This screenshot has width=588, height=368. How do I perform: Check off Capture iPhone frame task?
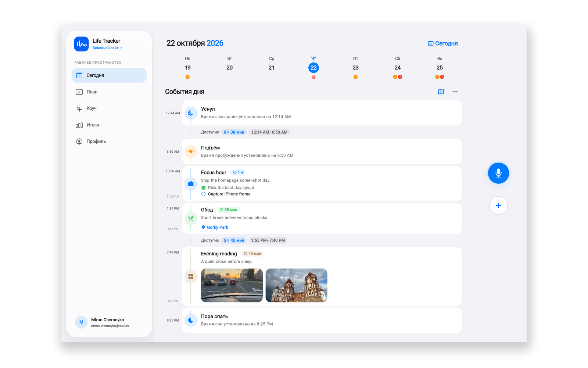point(203,194)
